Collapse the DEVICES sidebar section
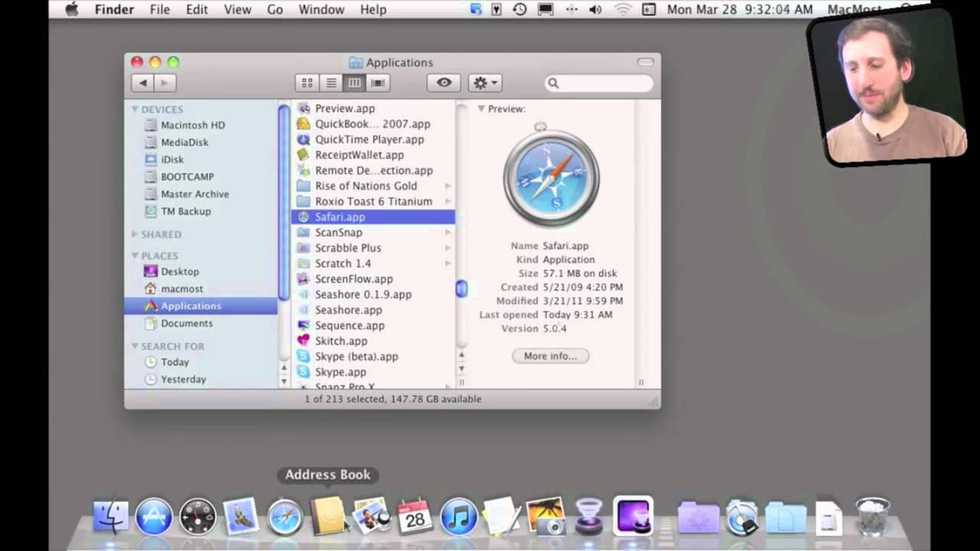This screenshot has height=551, width=980. pos(135,109)
